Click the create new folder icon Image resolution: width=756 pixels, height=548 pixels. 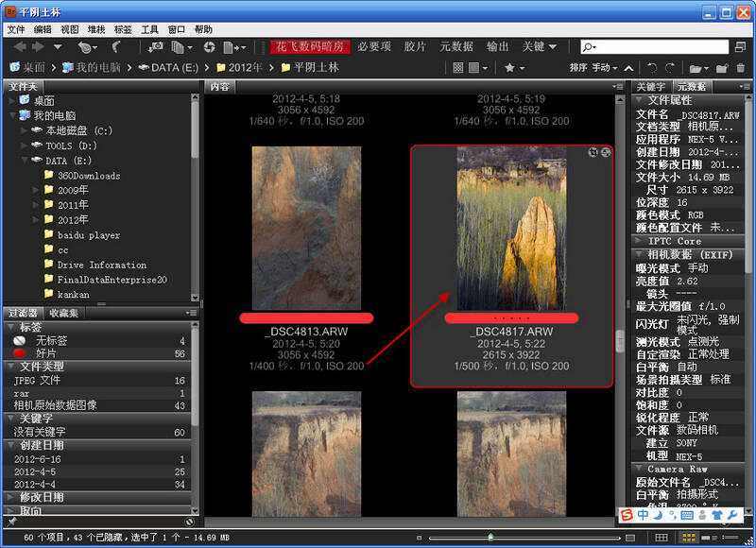point(722,68)
